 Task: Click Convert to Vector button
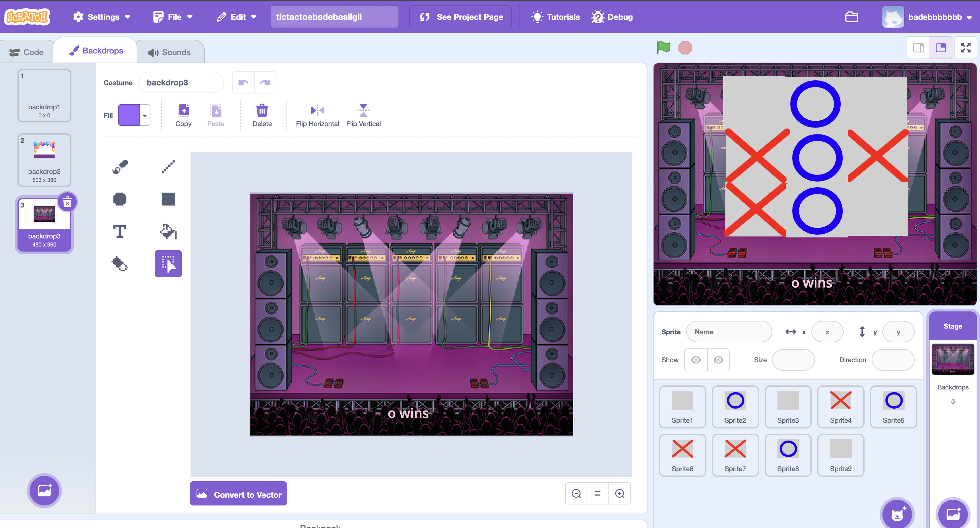click(x=239, y=494)
